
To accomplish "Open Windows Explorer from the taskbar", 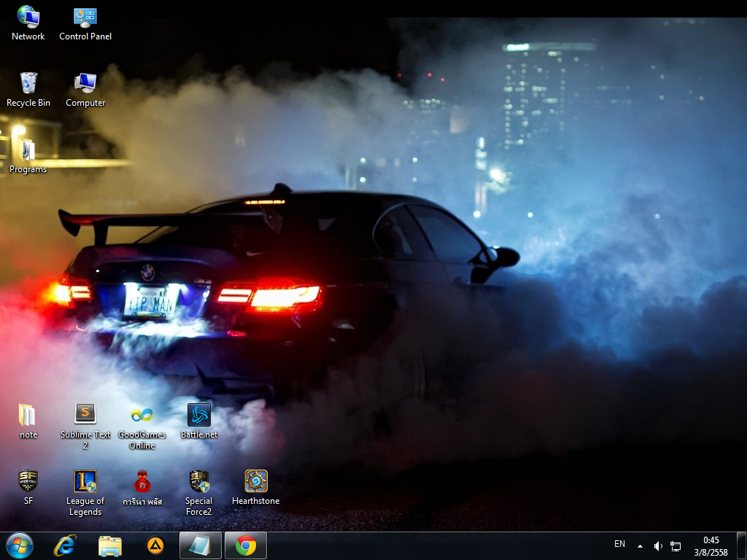I will [110, 545].
